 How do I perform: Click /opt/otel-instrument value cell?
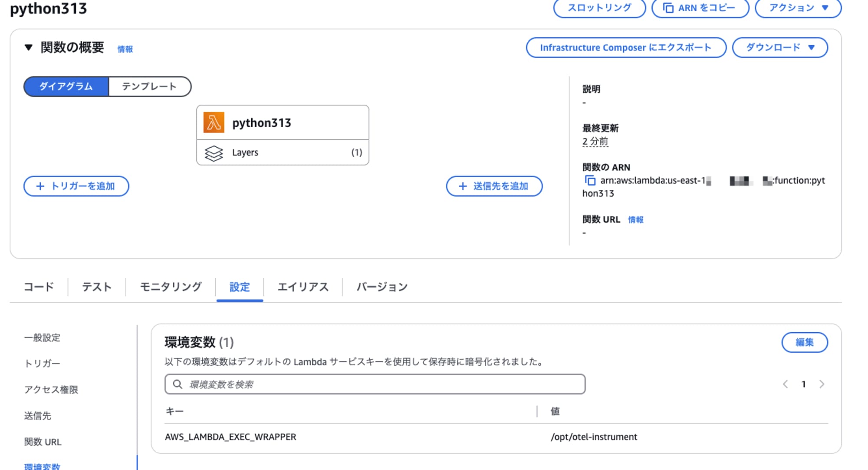point(594,437)
